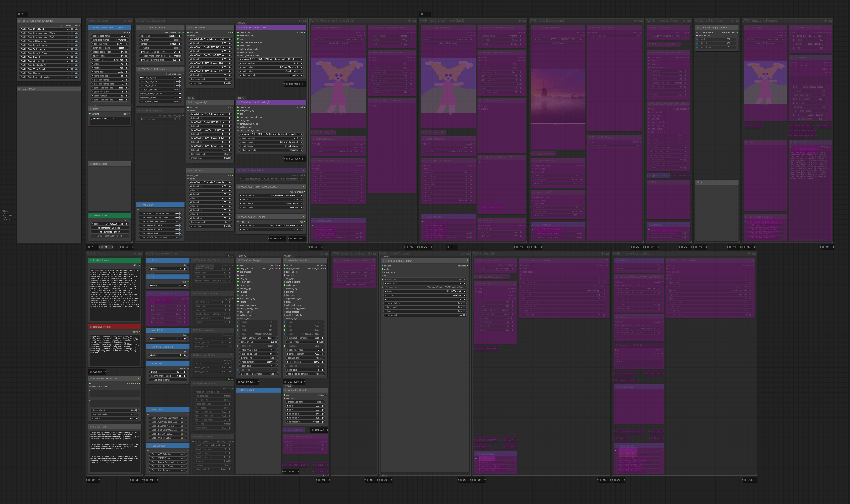Open help icon on WanVideo TextEncode node

point(139,378)
